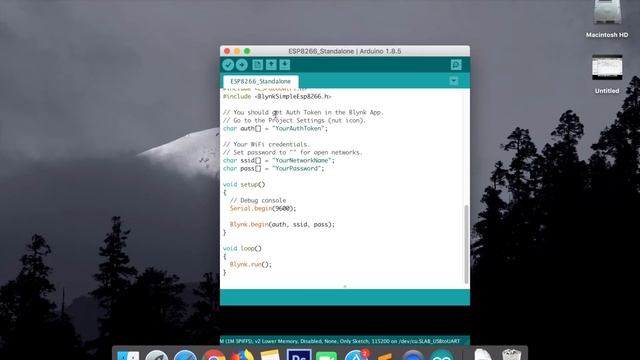Open Trash in the Dock
The height and width of the screenshot is (360, 640).
(511, 354)
